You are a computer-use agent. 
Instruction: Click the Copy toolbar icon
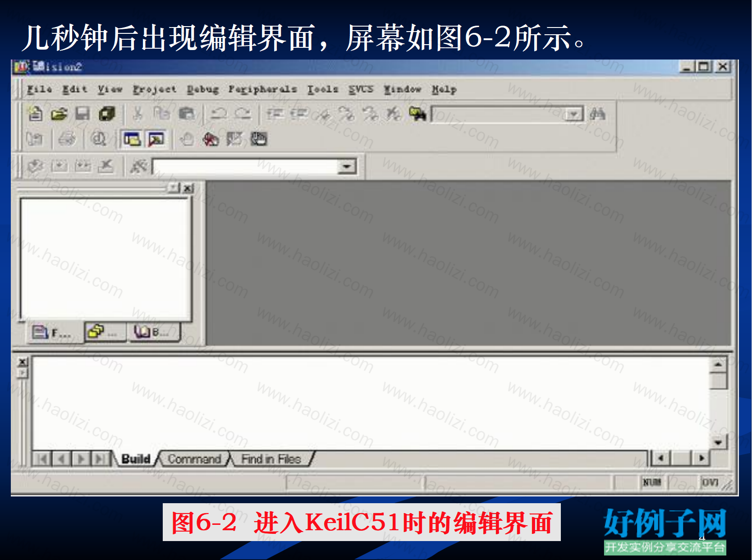click(x=161, y=114)
